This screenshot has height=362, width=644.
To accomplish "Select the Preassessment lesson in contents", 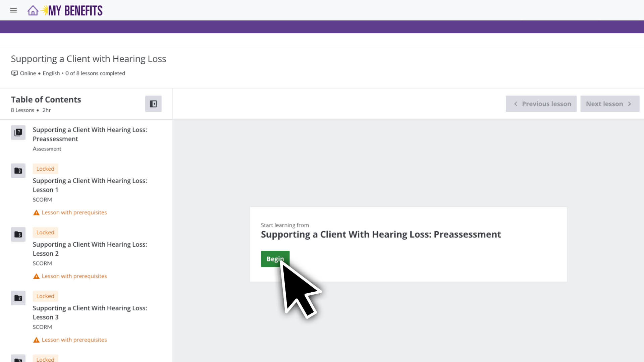I will [90, 134].
